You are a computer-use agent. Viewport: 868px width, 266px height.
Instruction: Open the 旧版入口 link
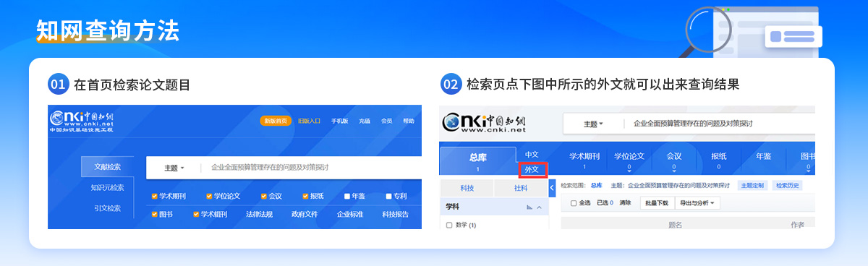[x=309, y=121]
